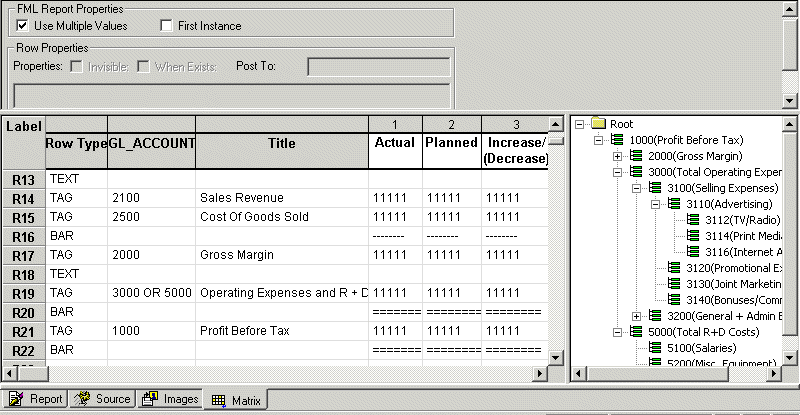
Task: Click the icon beside 3140(Bonuses)
Action: (674, 299)
